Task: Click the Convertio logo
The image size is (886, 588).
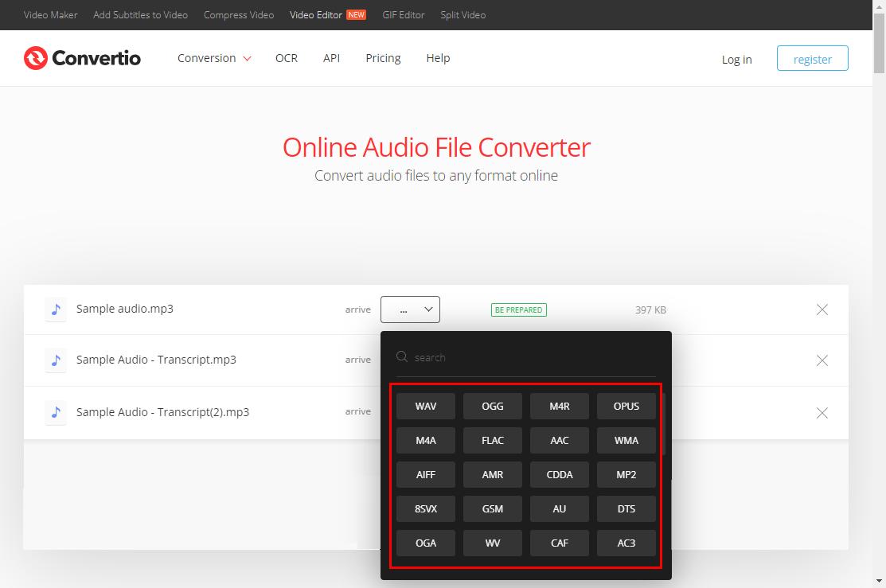Action: click(82, 57)
